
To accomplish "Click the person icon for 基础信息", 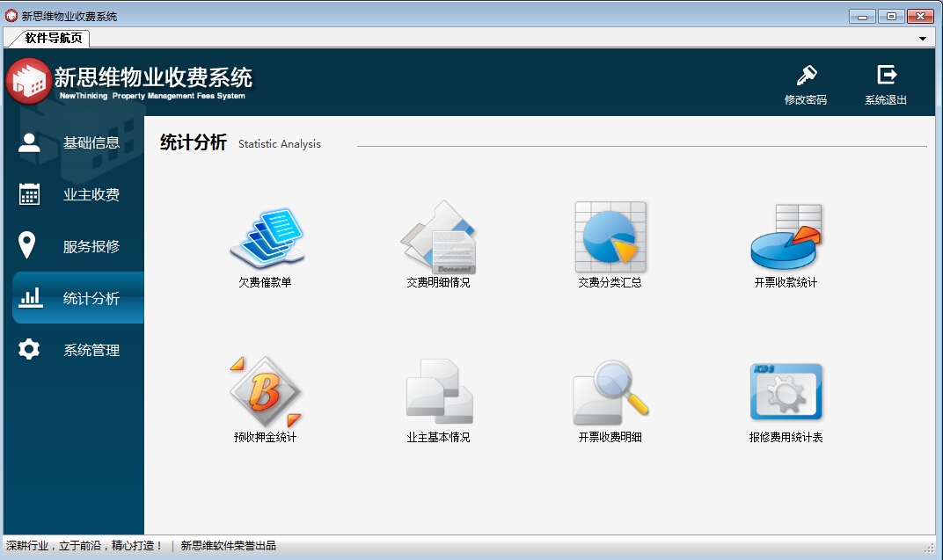I will (29, 143).
